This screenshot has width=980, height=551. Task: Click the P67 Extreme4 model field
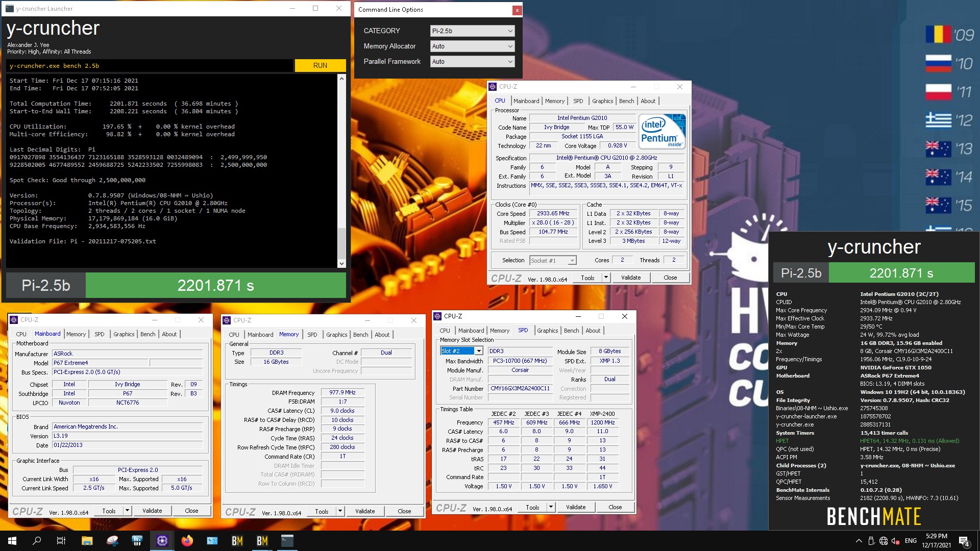[100, 363]
